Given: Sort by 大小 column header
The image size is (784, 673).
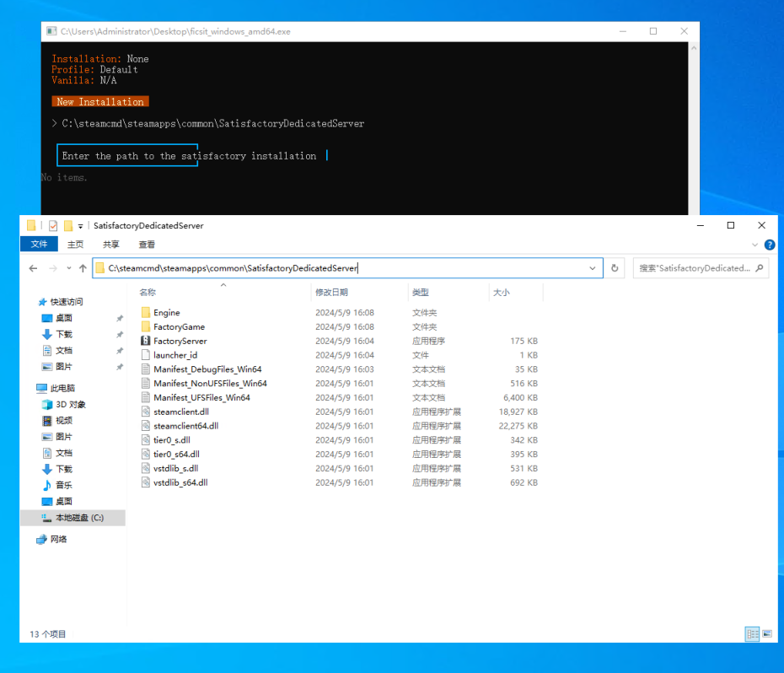Looking at the screenshot, I should coord(502,292).
